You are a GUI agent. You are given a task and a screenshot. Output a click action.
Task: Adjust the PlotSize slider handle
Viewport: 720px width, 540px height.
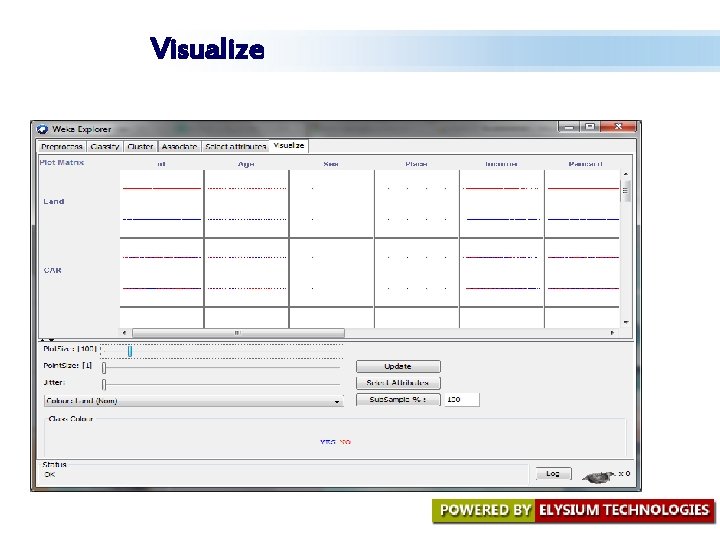coord(130,351)
